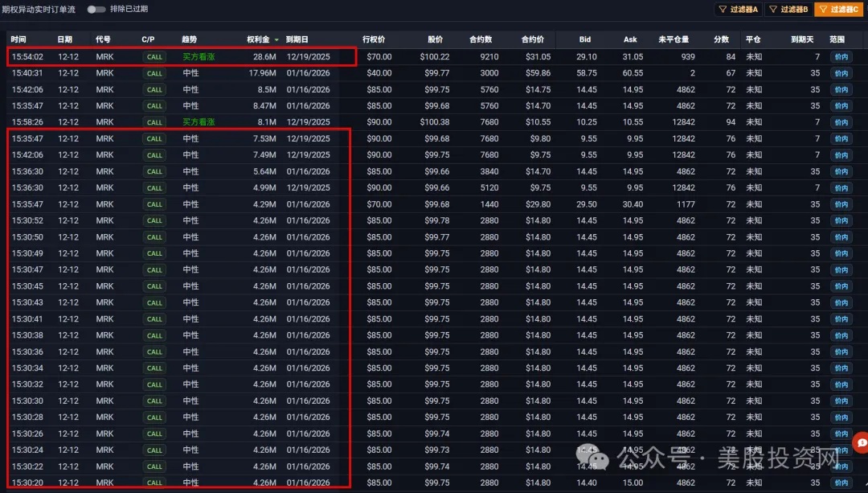Image resolution: width=868 pixels, height=493 pixels.
Task: Click the CALL badge in the 15:40:31 row
Action: pyautogui.click(x=154, y=73)
